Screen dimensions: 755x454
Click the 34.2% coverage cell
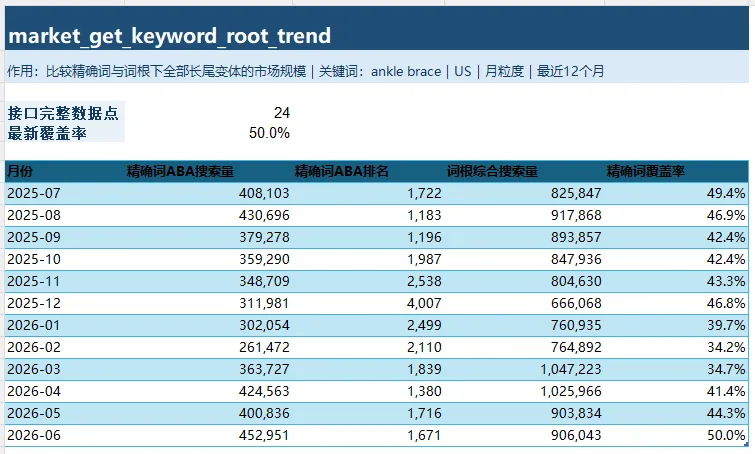click(676, 347)
